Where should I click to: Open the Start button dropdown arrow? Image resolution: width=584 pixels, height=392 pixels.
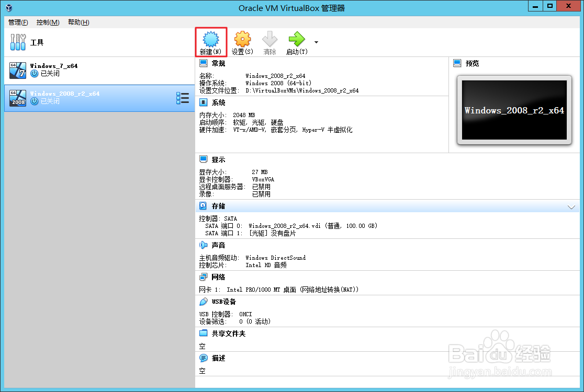316,42
